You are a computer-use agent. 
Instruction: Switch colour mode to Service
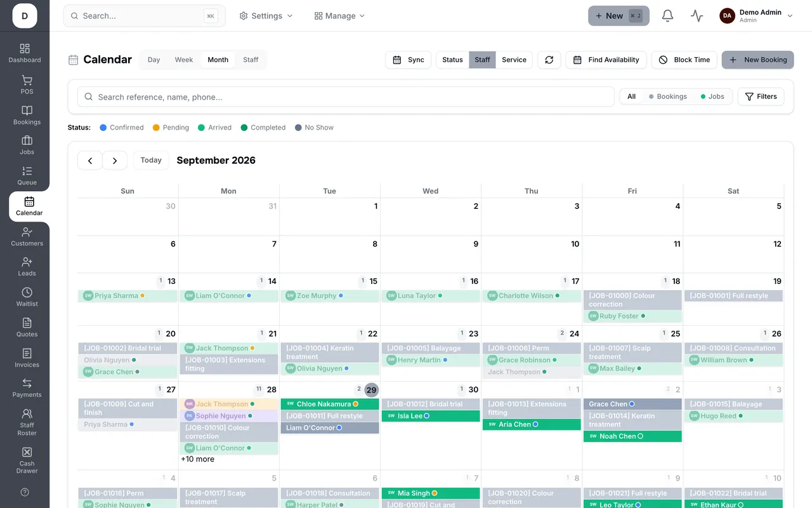point(514,60)
